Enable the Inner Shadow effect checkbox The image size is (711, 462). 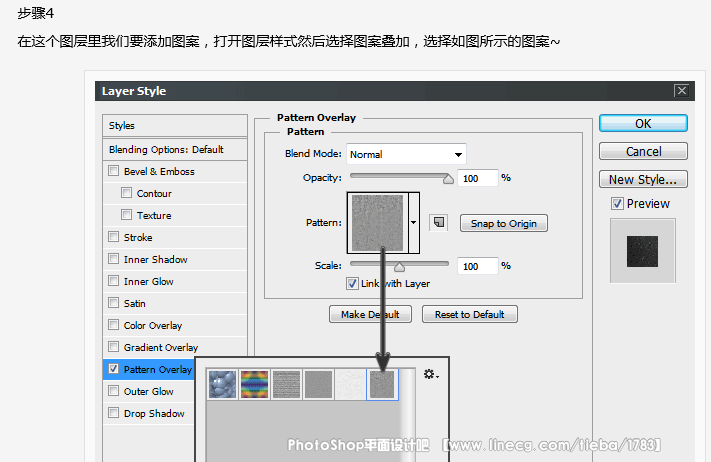point(113,260)
